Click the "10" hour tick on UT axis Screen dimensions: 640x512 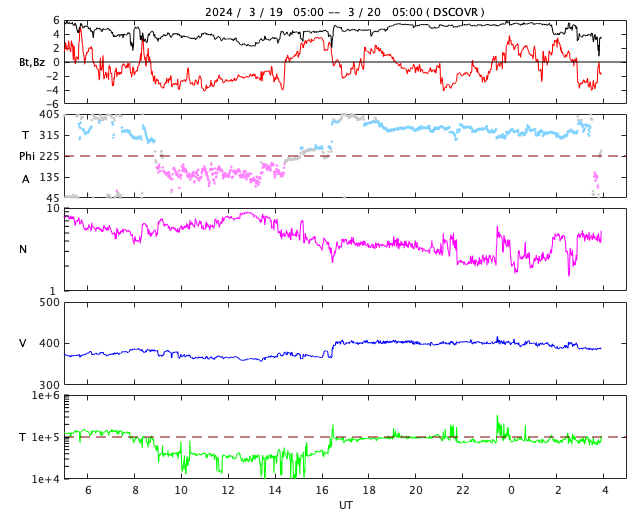pos(181,490)
